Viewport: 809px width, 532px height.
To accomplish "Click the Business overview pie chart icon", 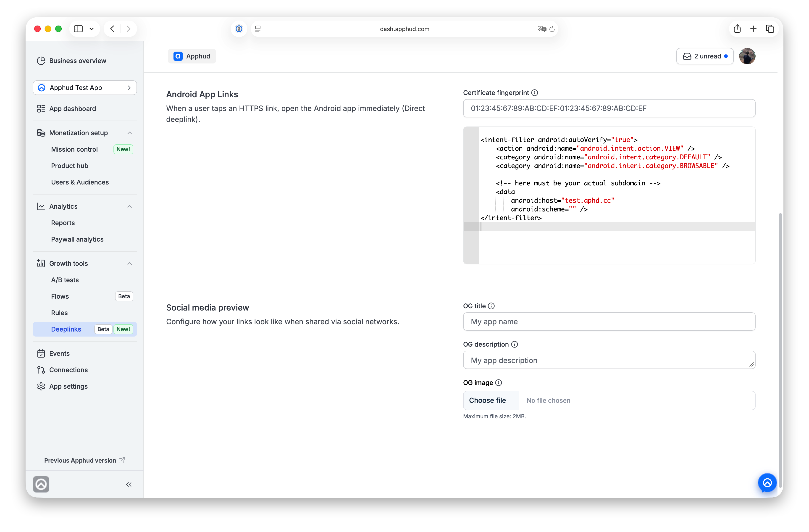I will [x=41, y=61].
